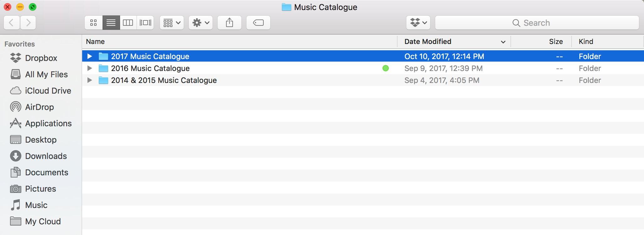Open the Action gear menu
This screenshot has height=235, width=644.
201,23
